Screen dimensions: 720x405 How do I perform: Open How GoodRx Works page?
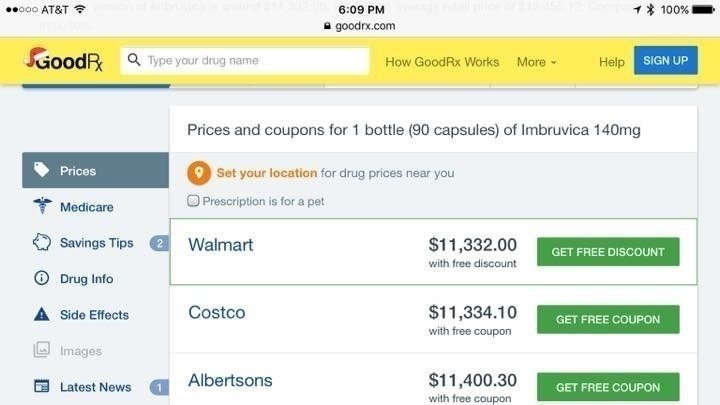click(x=442, y=62)
